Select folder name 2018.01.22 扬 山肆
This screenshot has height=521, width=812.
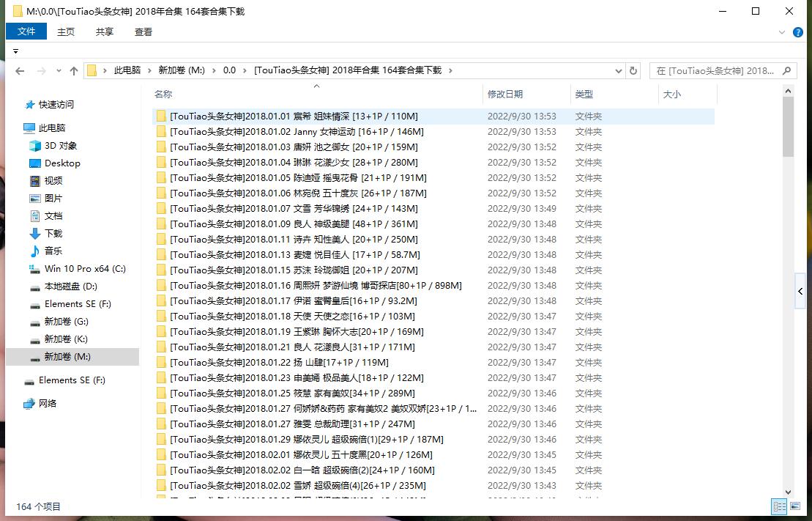tap(279, 363)
